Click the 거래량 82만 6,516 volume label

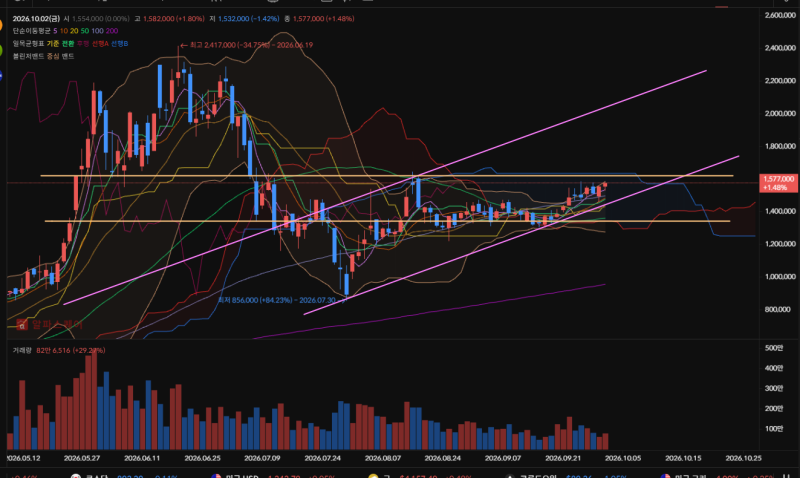(x=59, y=350)
